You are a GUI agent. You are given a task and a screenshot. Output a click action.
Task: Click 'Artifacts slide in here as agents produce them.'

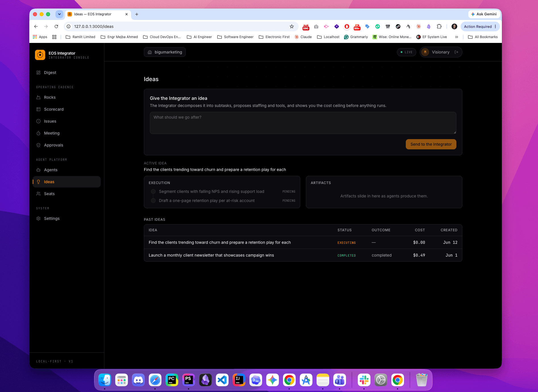click(384, 196)
